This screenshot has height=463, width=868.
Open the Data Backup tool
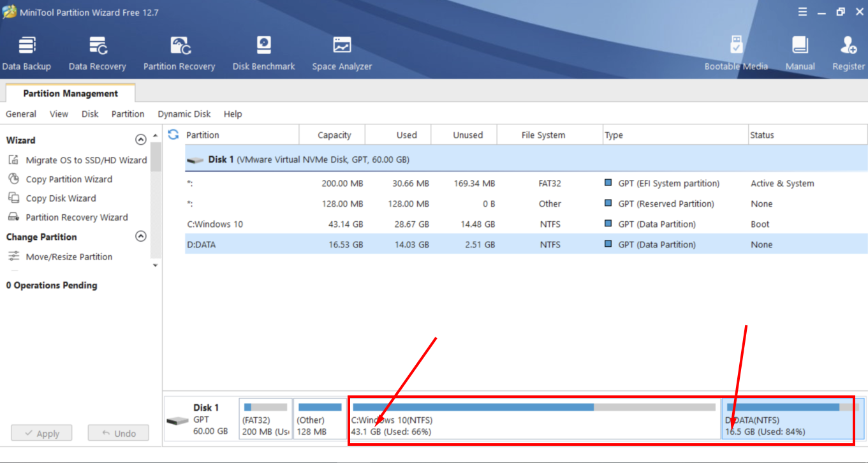[x=26, y=51]
